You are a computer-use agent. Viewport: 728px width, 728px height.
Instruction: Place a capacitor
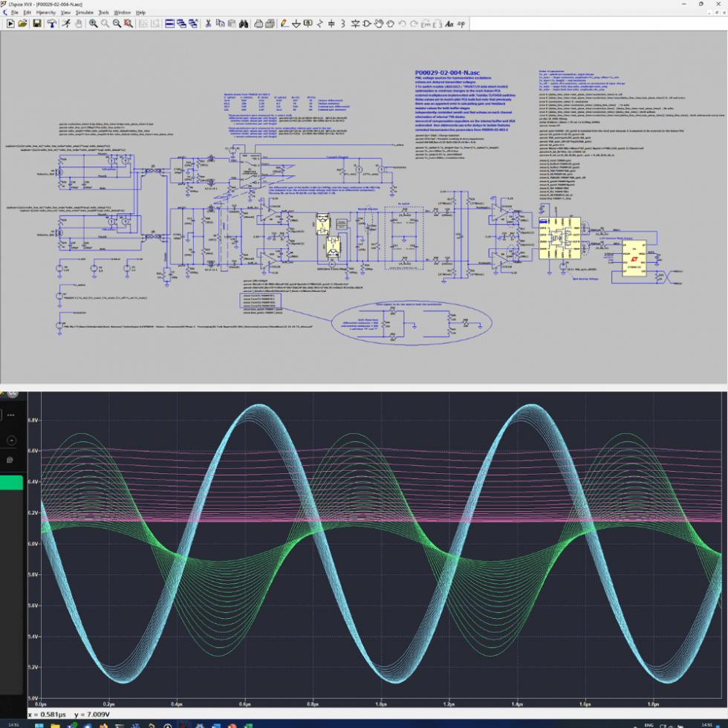click(331, 25)
